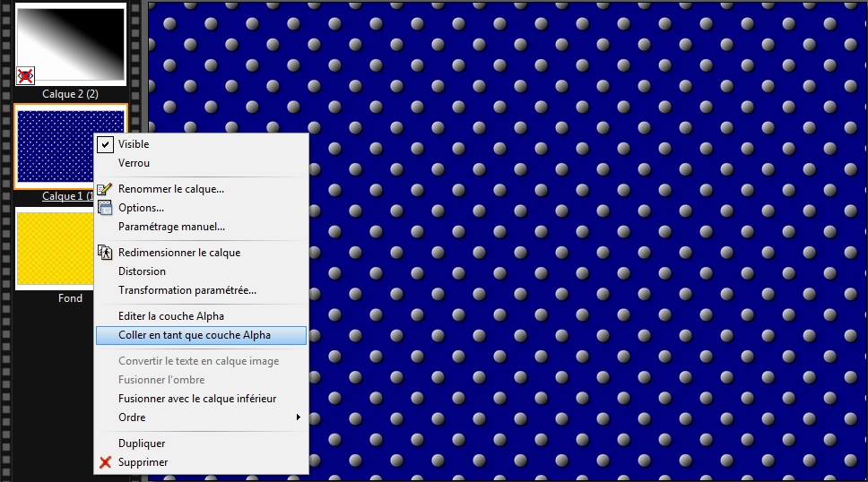Click the red X delete icon

[x=105, y=462]
